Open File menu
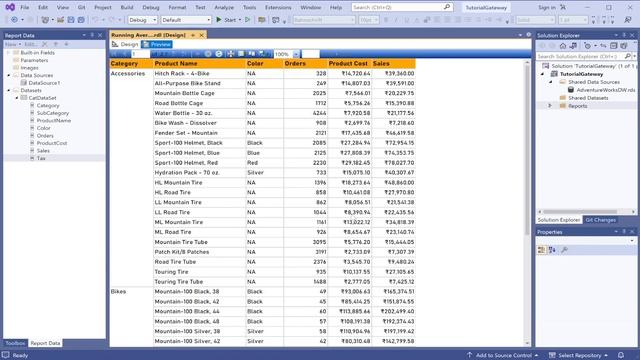The image size is (640, 360). 24,7
